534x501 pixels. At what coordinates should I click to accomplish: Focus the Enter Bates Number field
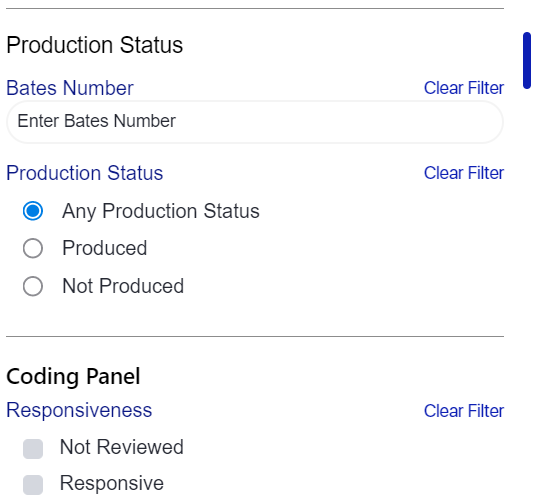click(255, 122)
